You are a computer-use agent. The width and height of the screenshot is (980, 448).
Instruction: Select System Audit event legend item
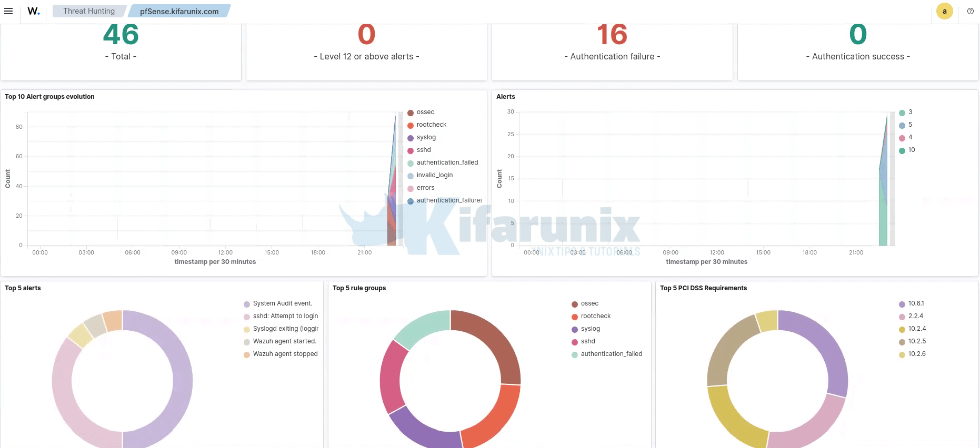click(282, 303)
